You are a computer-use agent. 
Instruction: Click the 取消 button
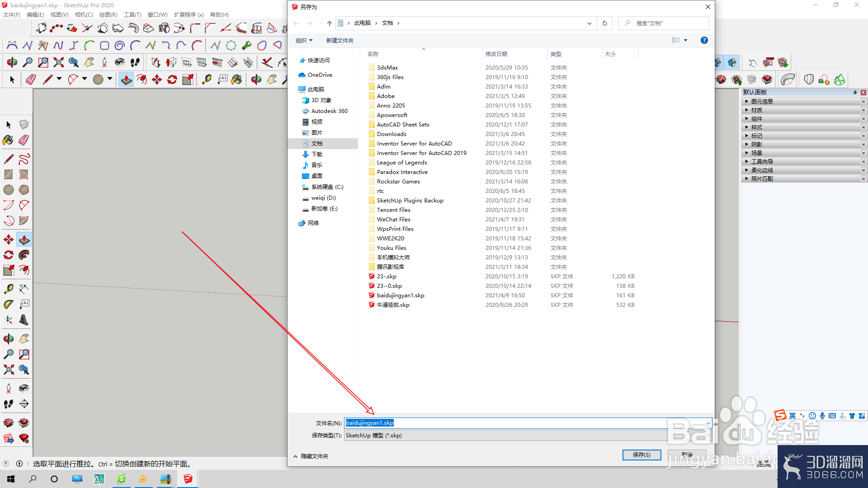(x=687, y=455)
